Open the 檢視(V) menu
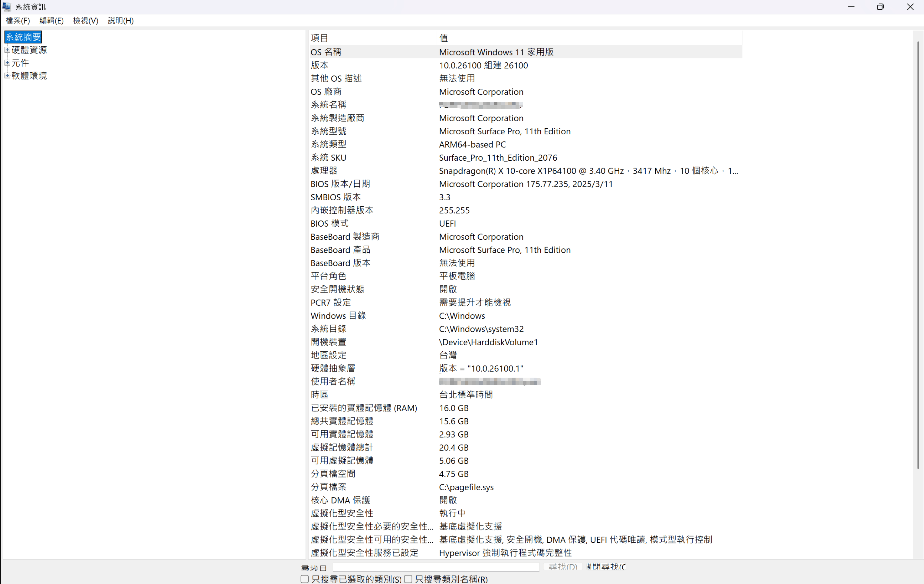The width and height of the screenshot is (924, 584). [86, 20]
